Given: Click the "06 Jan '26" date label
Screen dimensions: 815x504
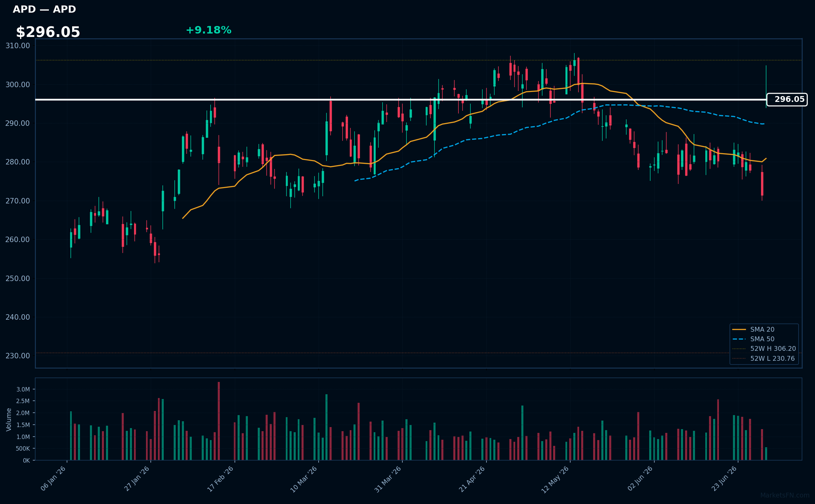Looking at the screenshot, I should click(53, 478).
